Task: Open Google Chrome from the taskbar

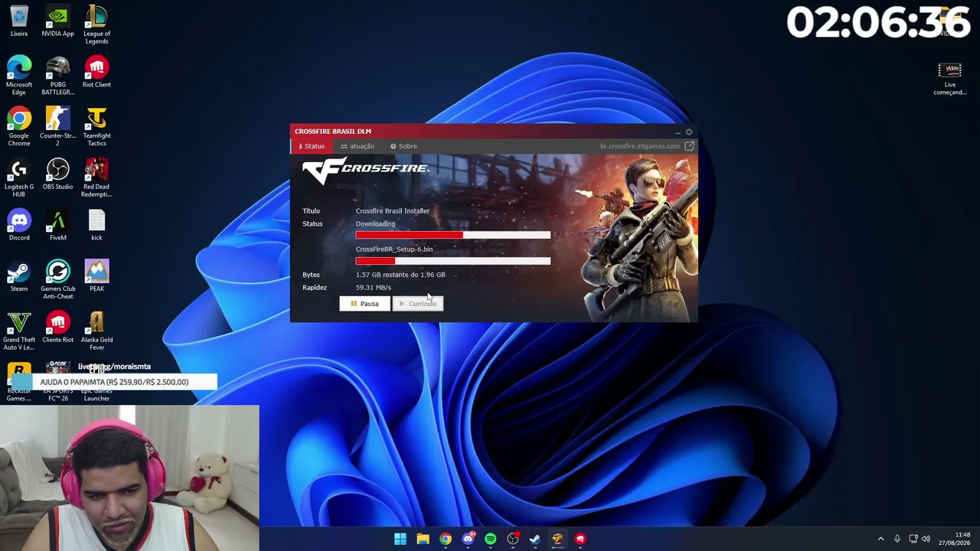Action: [446, 539]
